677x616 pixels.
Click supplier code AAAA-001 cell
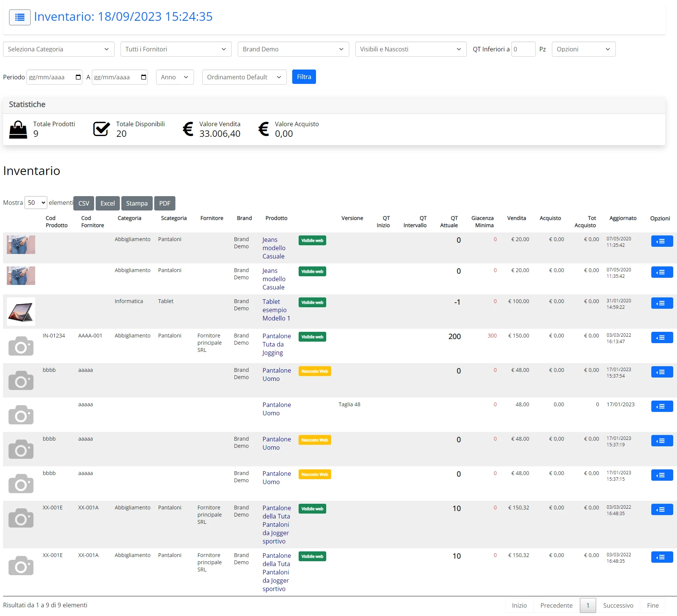pos(90,336)
